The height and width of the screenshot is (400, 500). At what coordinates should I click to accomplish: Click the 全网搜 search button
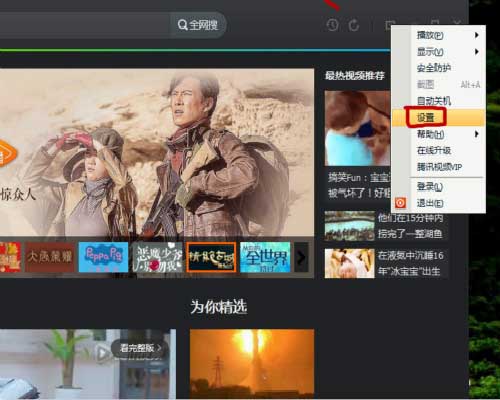click(x=198, y=25)
